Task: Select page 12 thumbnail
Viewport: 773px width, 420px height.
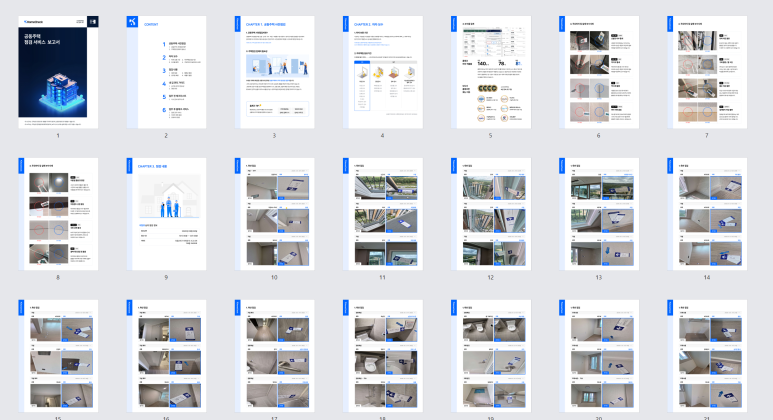Action: (x=491, y=214)
